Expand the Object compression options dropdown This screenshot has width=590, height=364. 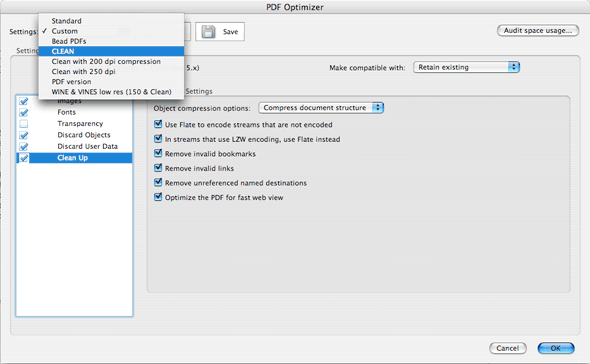tap(321, 108)
